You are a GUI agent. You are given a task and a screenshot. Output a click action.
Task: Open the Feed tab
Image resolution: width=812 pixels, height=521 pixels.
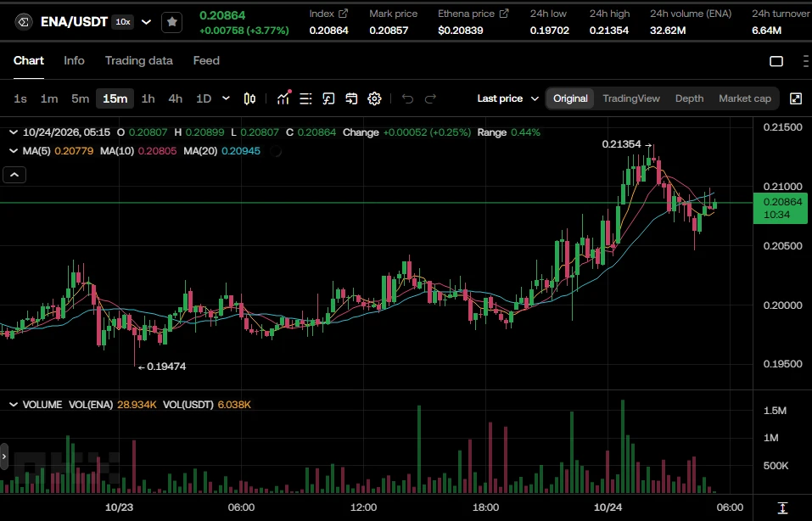tap(206, 60)
